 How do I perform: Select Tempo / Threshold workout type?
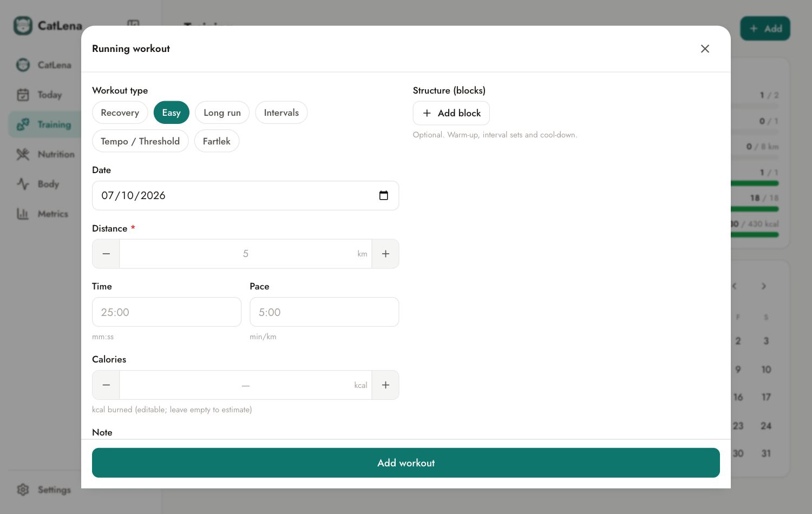click(140, 141)
